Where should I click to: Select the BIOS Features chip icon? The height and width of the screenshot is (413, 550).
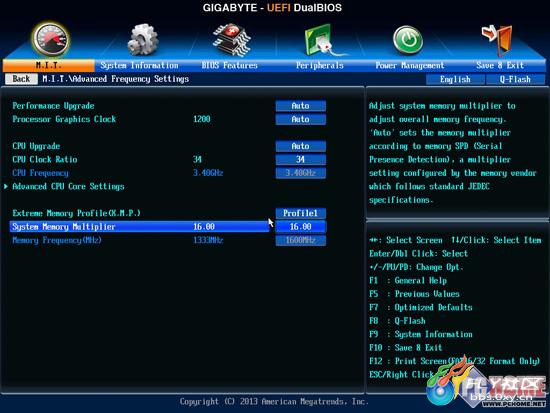coord(231,40)
